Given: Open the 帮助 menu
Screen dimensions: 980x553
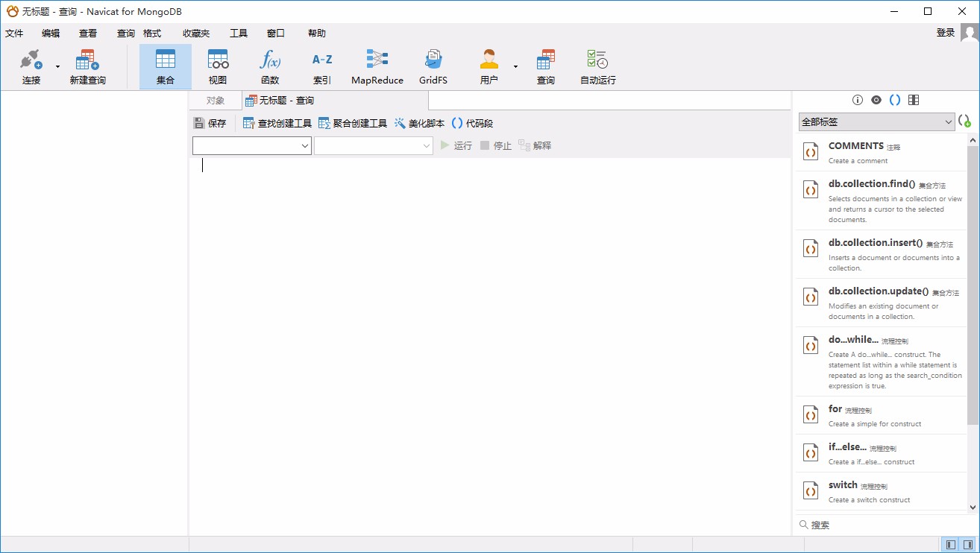Looking at the screenshot, I should 317,34.
